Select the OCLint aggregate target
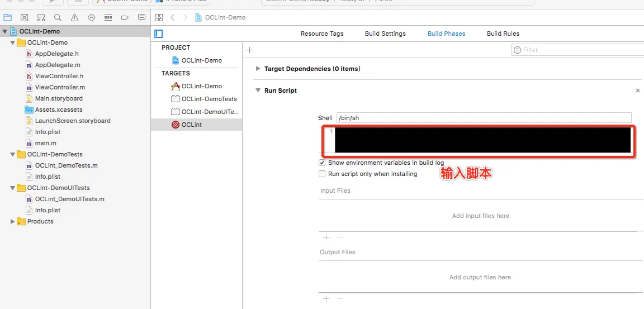644x309 pixels. 197,125
